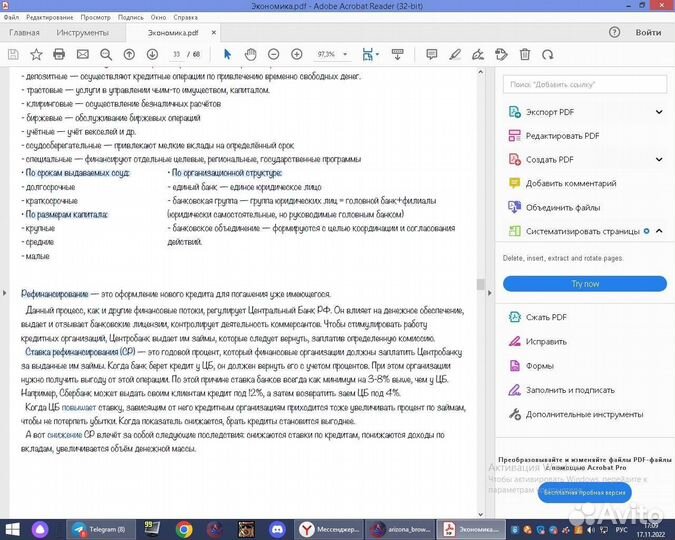Screen dimensions: 675x540
Task: Activate the Hand pan tool
Action: pos(251,54)
